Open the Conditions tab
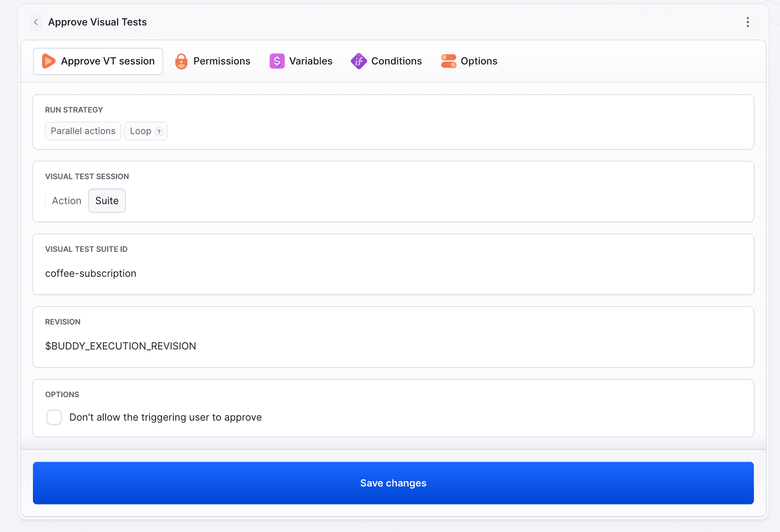Image resolution: width=780 pixels, height=532 pixels. (x=386, y=61)
